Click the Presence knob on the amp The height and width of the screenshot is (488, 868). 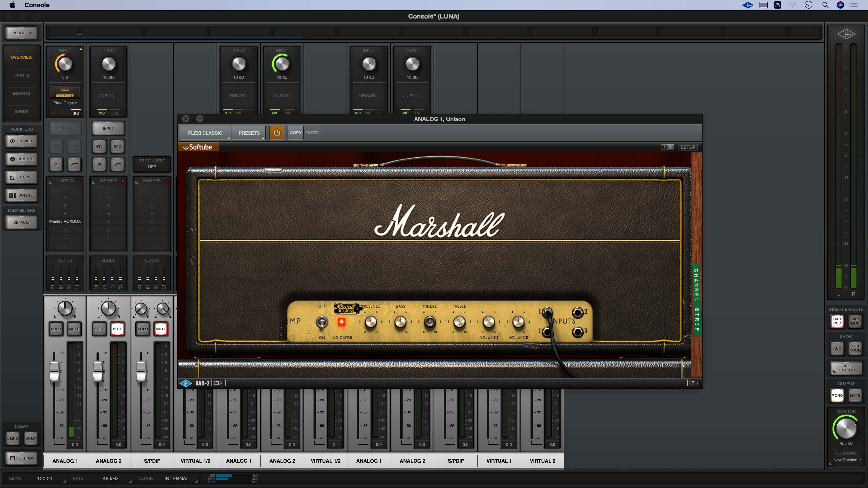(371, 322)
